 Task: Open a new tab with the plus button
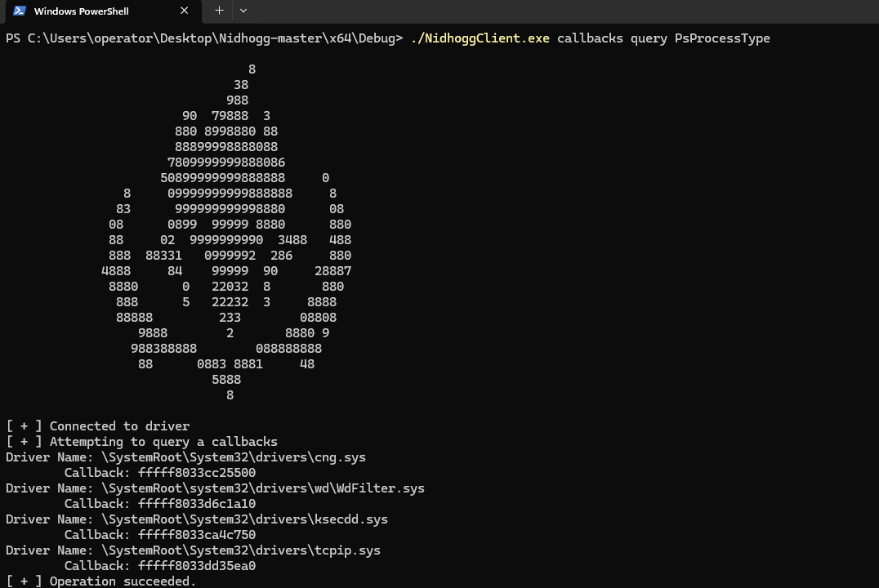[x=219, y=11]
